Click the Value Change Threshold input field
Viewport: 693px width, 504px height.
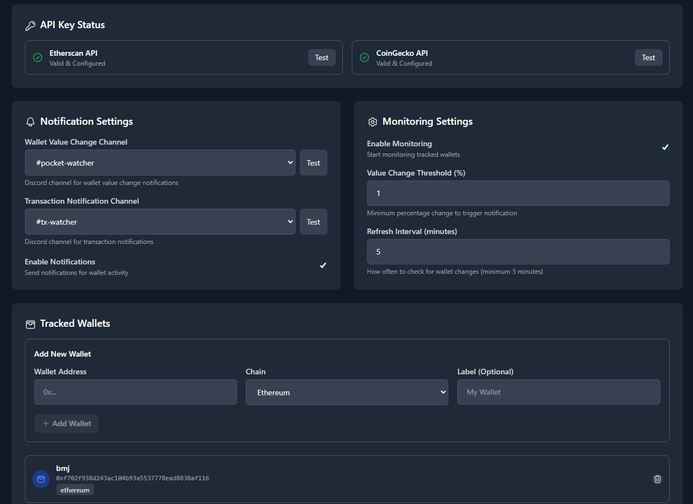point(518,193)
